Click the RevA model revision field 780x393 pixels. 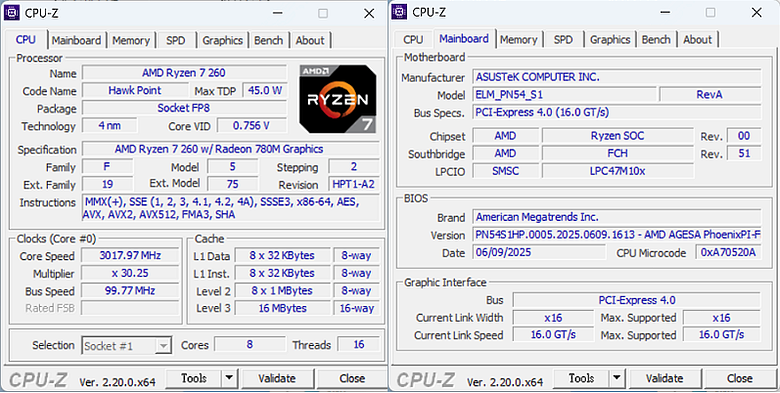(x=710, y=95)
